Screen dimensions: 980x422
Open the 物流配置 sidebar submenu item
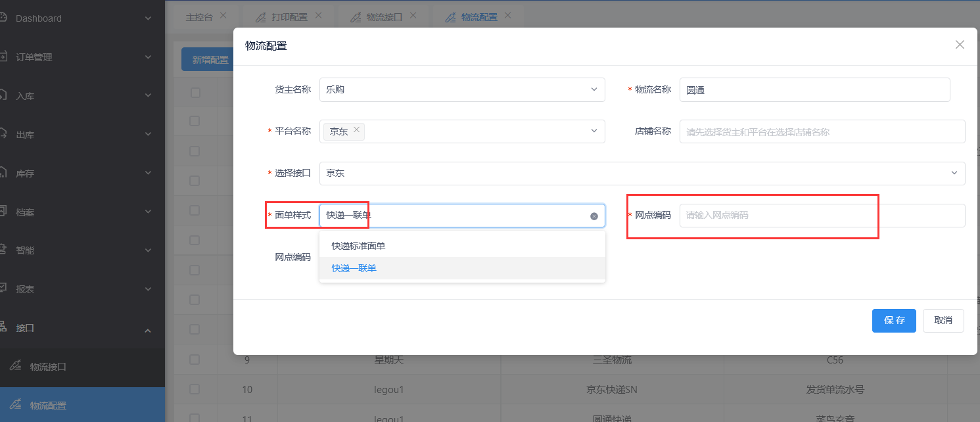(82, 405)
